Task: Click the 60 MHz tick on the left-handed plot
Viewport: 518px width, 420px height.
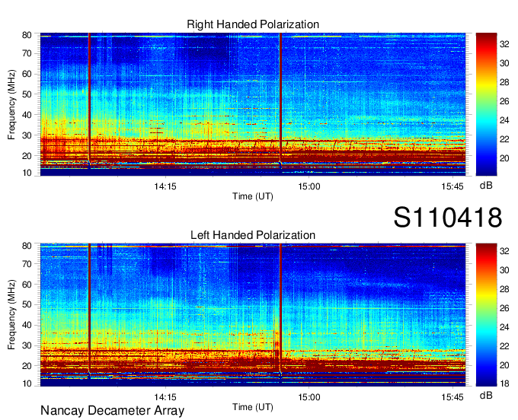Action: point(27,285)
